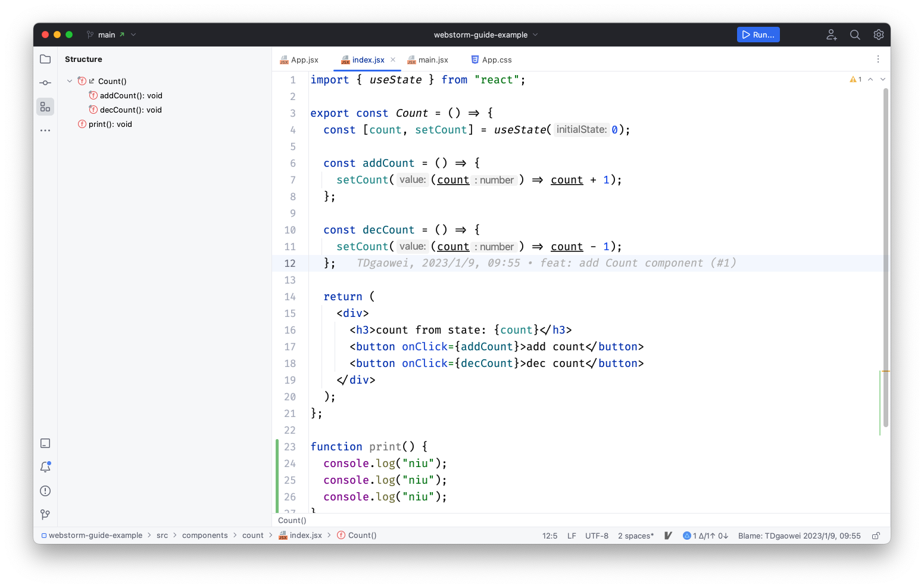Open IDE settings gear icon
This screenshot has width=924, height=588.
click(x=878, y=35)
